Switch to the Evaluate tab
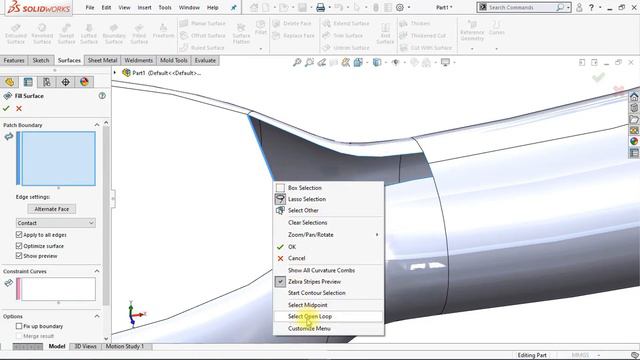Viewport: 640px width, 360px height. (x=205, y=60)
